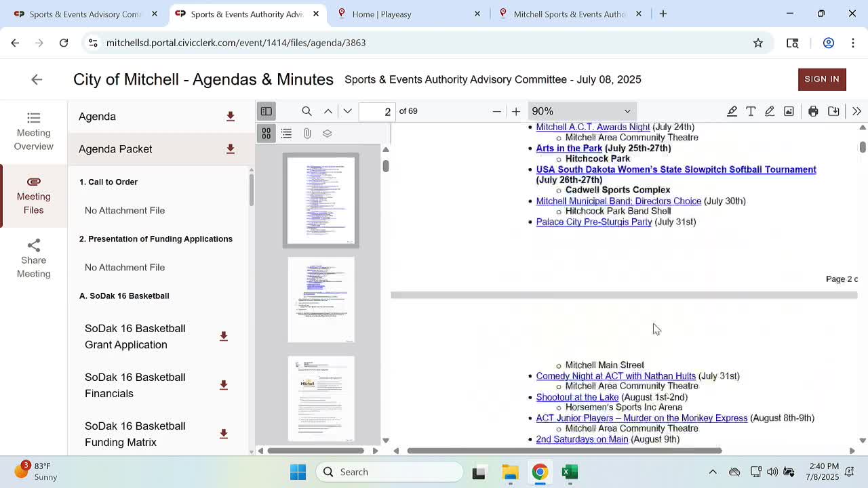Click the SIGN IN button
This screenshot has height=488, width=868.
tap(822, 79)
